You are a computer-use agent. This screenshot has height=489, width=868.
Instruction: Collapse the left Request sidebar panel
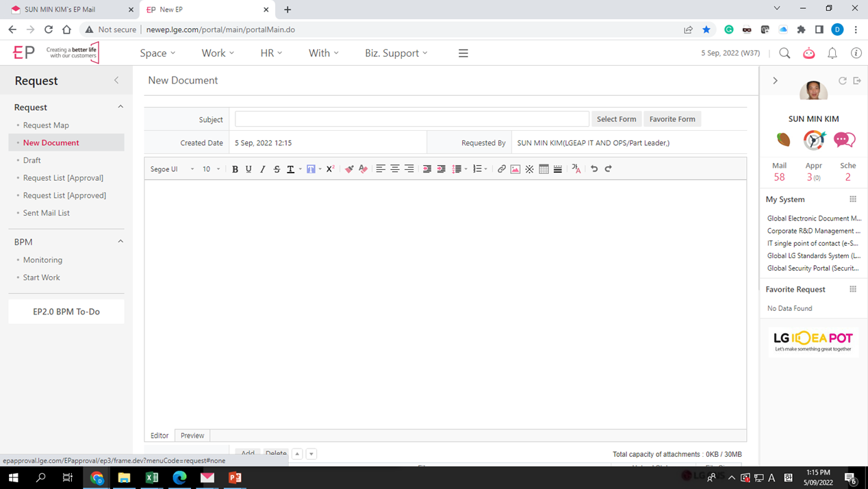pos(116,80)
